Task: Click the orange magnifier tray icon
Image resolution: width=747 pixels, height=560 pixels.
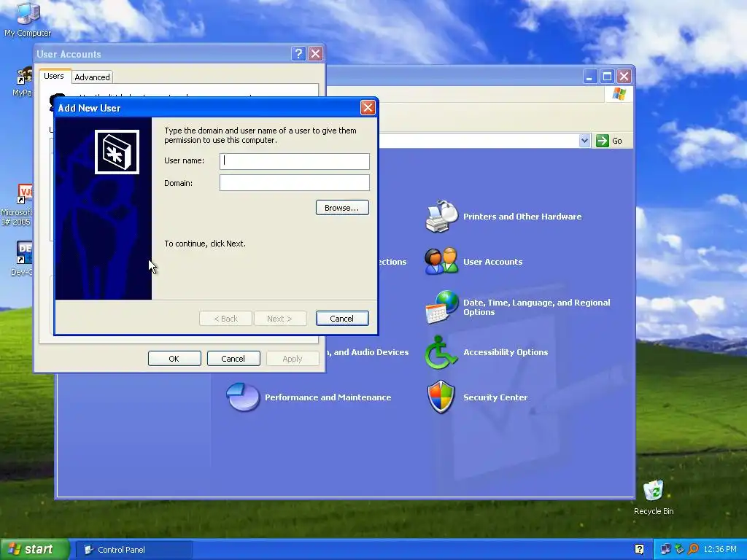Action: pyautogui.click(x=693, y=549)
